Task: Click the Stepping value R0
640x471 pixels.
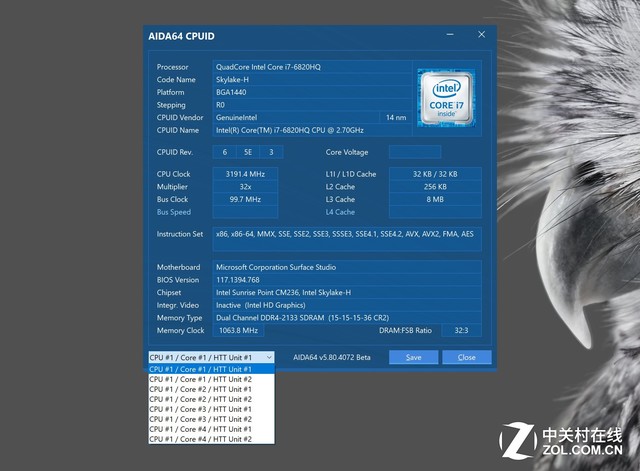Action: click(x=312, y=105)
